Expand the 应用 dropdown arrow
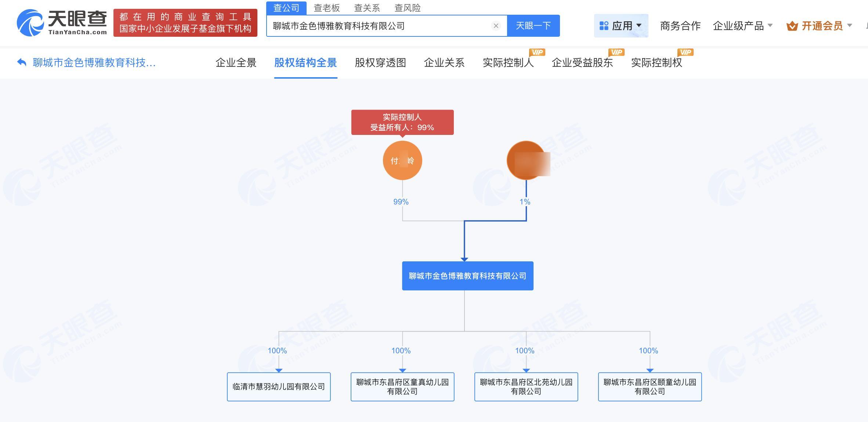Screen dimensions: 868x422 (639, 26)
